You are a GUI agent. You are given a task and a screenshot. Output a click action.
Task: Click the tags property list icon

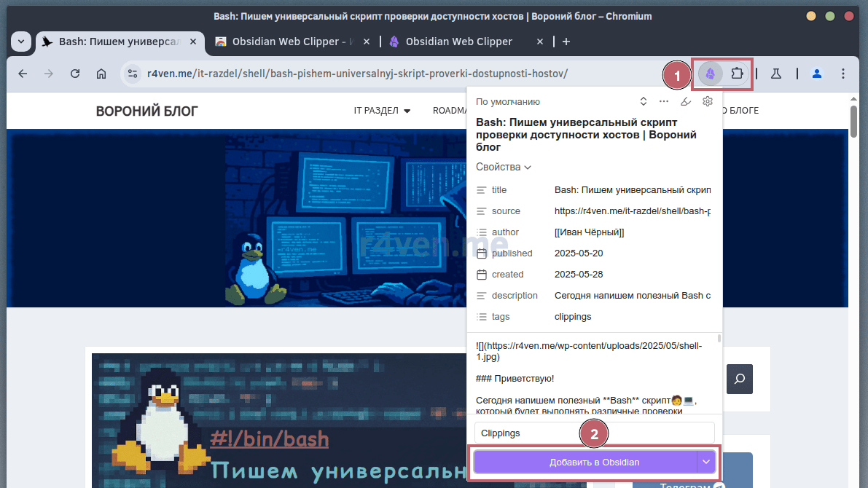[x=482, y=317]
